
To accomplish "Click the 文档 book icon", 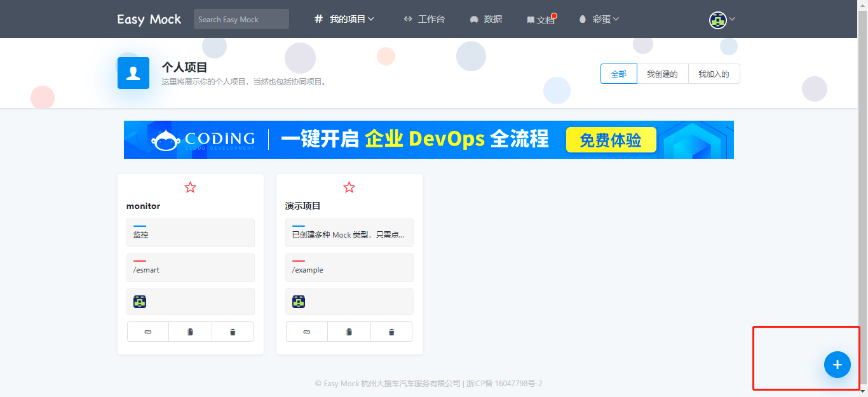I will tap(531, 20).
